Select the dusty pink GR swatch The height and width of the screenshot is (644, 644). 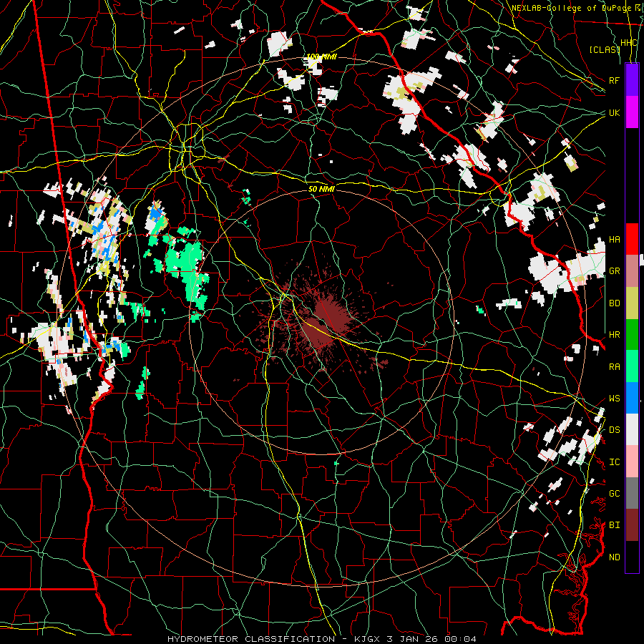632,271
